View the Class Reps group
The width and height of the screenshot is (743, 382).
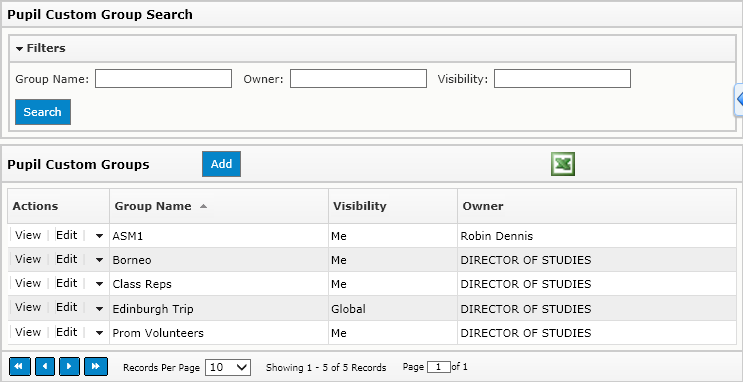28,284
